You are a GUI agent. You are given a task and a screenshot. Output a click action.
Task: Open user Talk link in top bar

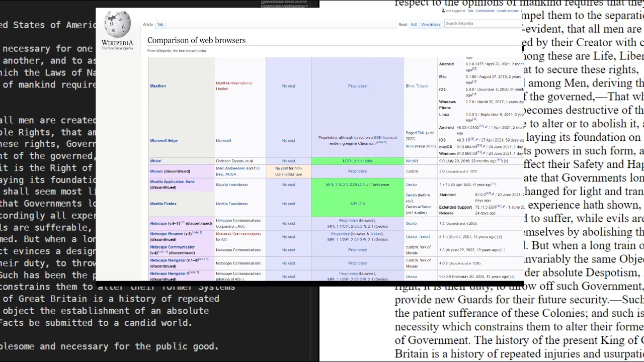coord(470,11)
